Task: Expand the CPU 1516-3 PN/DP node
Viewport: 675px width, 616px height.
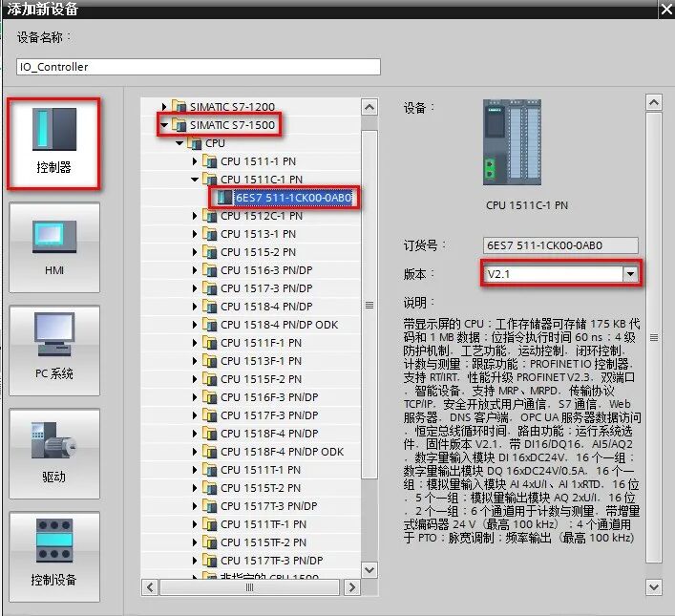Action: (x=195, y=270)
